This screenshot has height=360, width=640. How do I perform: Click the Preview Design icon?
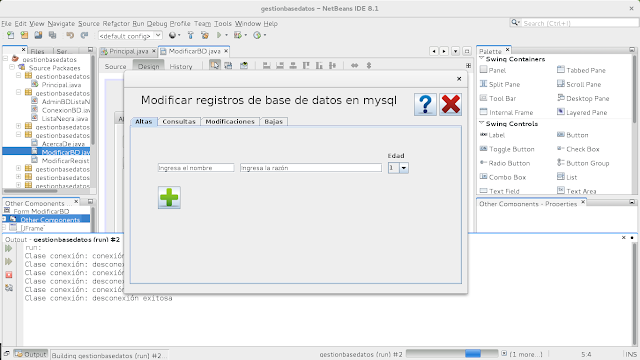[x=244, y=65]
